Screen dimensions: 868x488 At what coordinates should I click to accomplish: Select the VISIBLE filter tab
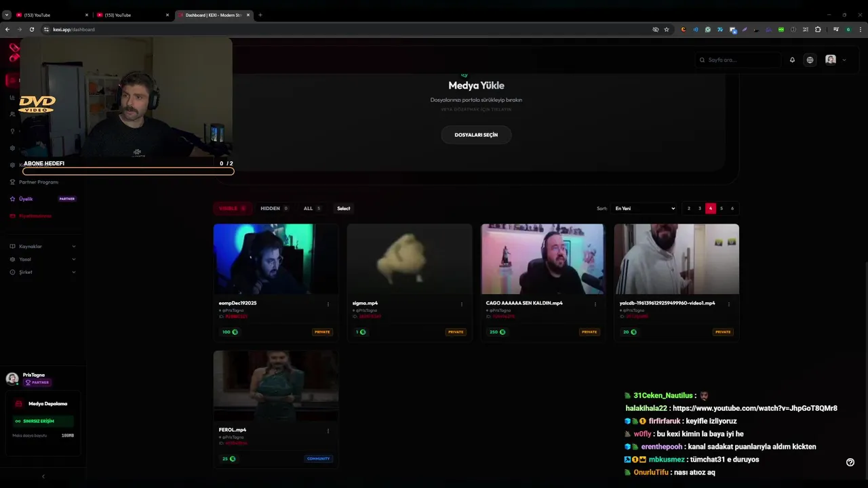click(x=232, y=208)
